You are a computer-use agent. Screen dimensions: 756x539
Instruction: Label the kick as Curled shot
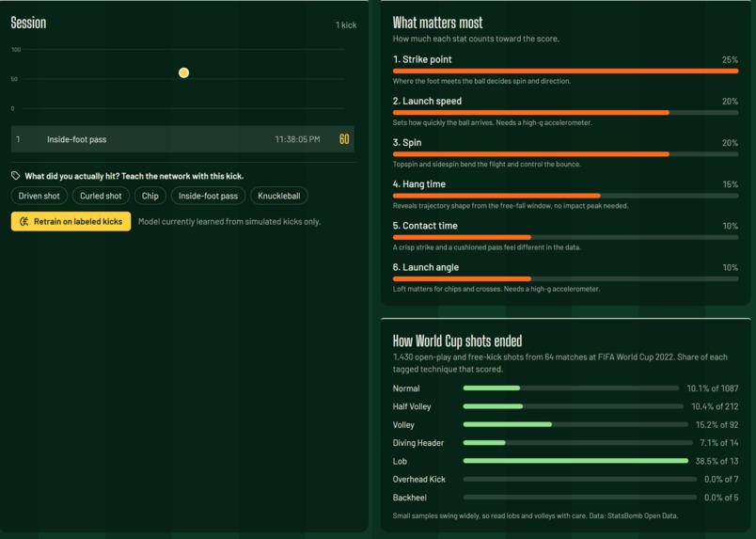(x=101, y=196)
